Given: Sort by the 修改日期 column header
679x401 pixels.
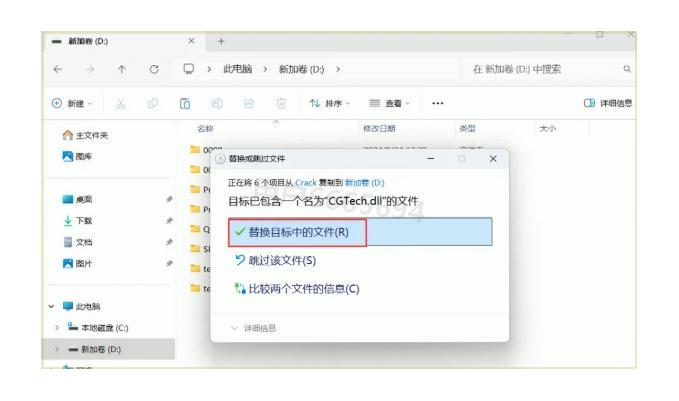Looking at the screenshot, I should pyautogui.click(x=379, y=129).
